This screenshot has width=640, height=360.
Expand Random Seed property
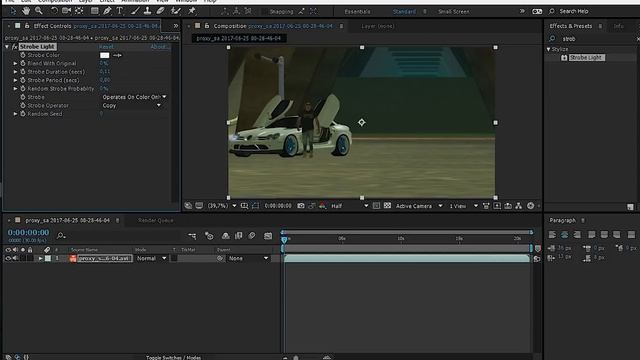coord(16,114)
